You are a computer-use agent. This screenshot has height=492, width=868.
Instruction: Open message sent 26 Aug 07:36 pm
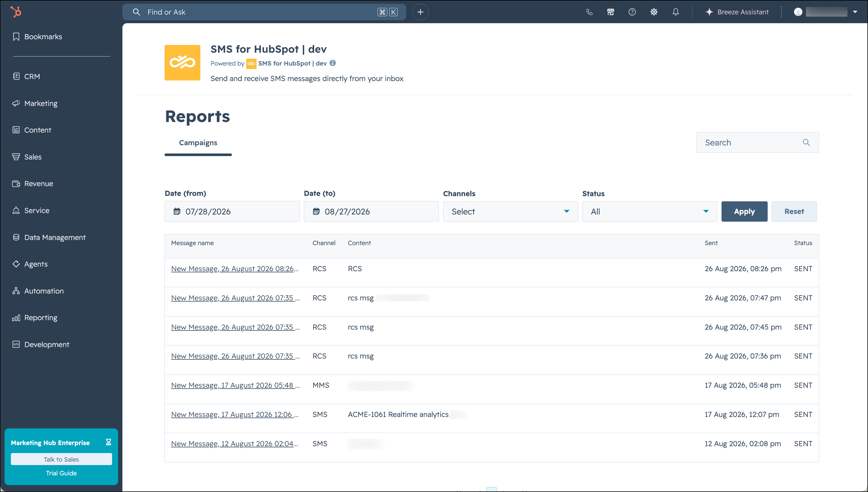click(x=235, y=356)
